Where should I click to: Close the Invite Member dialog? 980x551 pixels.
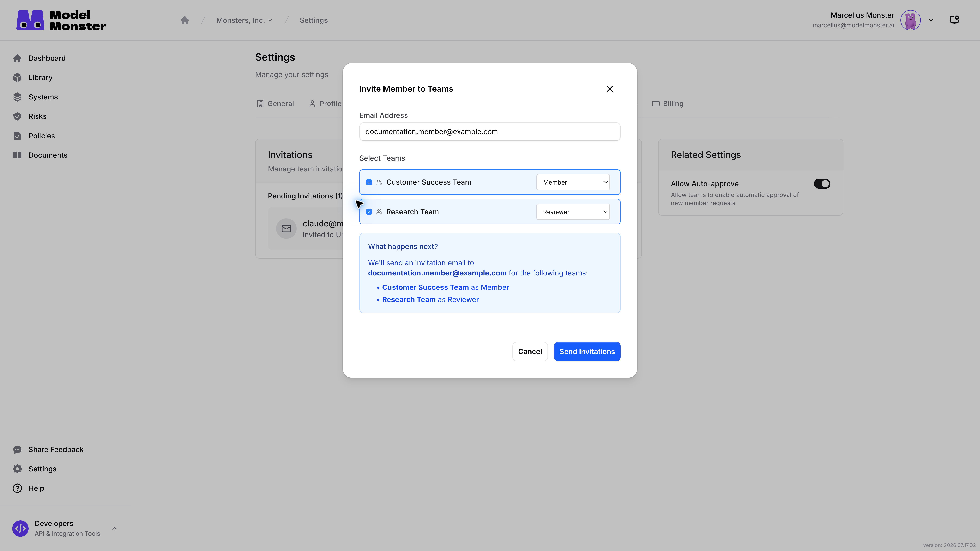coord(610,89)
